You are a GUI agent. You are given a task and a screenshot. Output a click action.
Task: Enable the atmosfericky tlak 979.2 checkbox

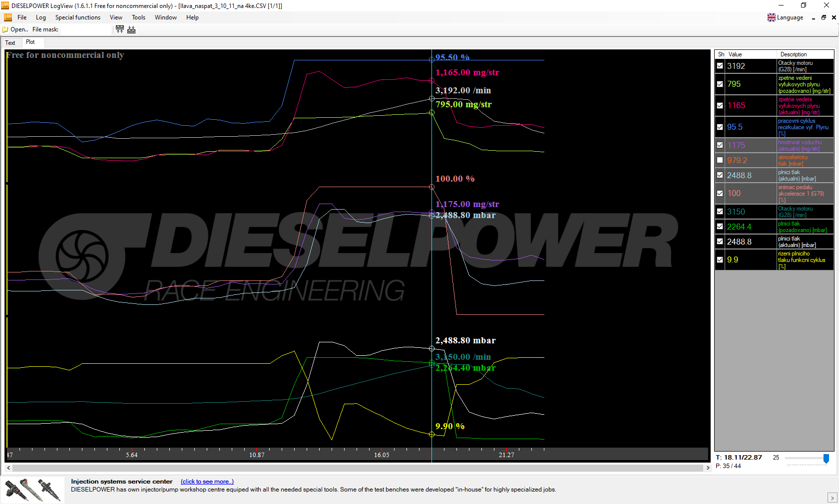(x=720, y=160)
